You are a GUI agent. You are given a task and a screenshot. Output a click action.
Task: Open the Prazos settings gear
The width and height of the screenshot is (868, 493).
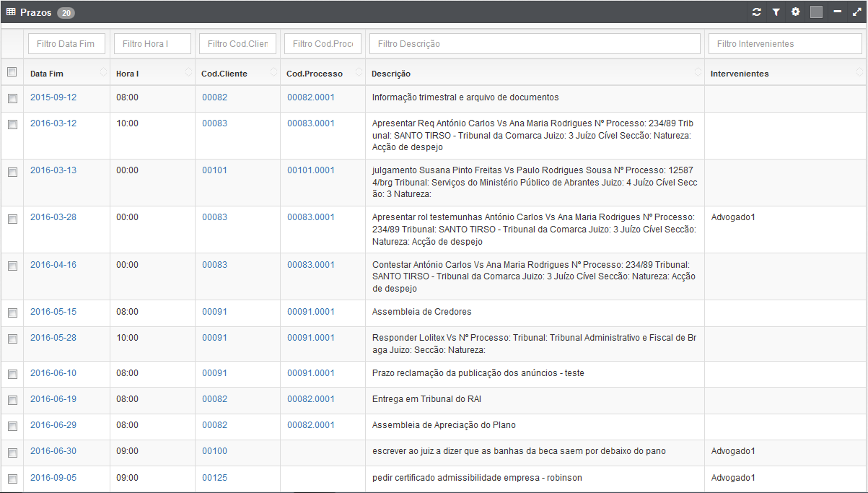[796, 12]
